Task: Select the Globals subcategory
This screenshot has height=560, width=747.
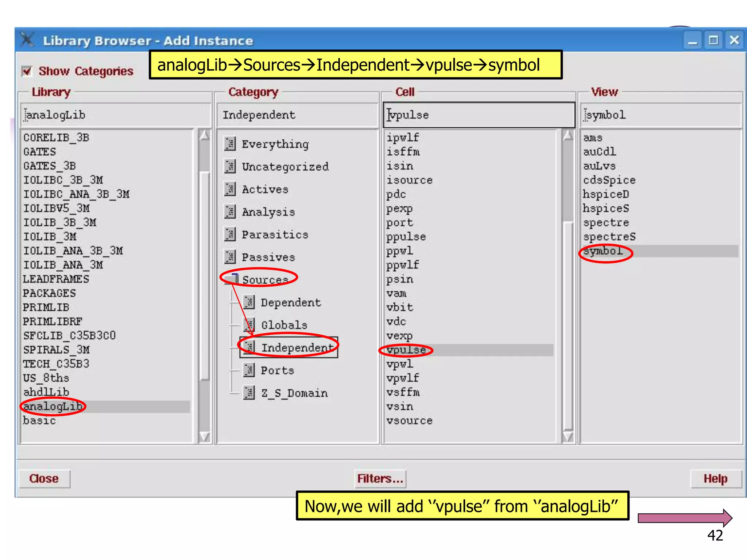Action: [x=284, y=325]
